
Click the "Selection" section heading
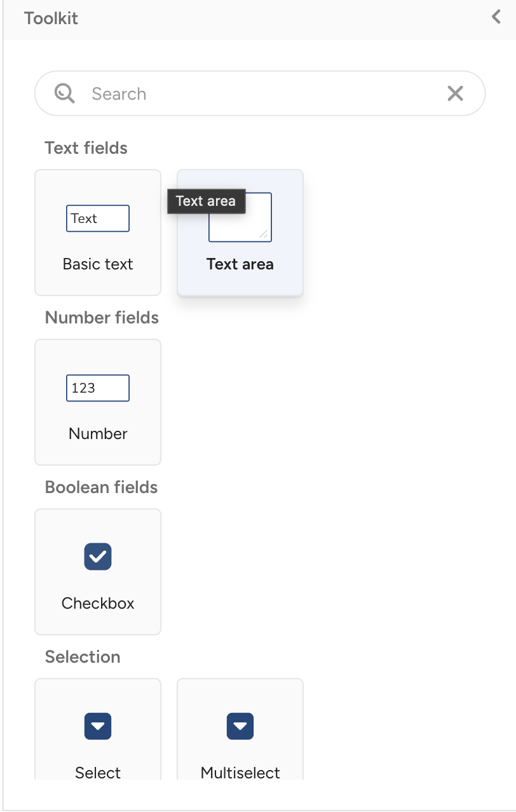83,657
